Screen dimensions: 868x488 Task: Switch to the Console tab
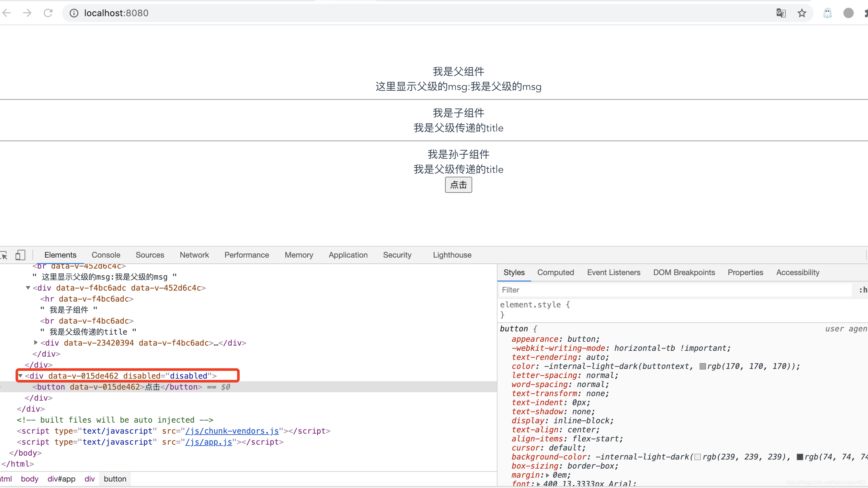106,255
